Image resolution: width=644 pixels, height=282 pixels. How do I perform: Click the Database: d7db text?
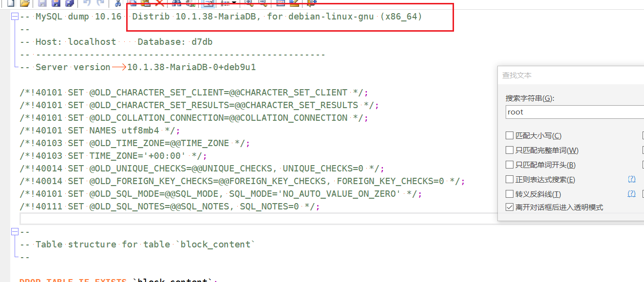(x=175, y=42)
